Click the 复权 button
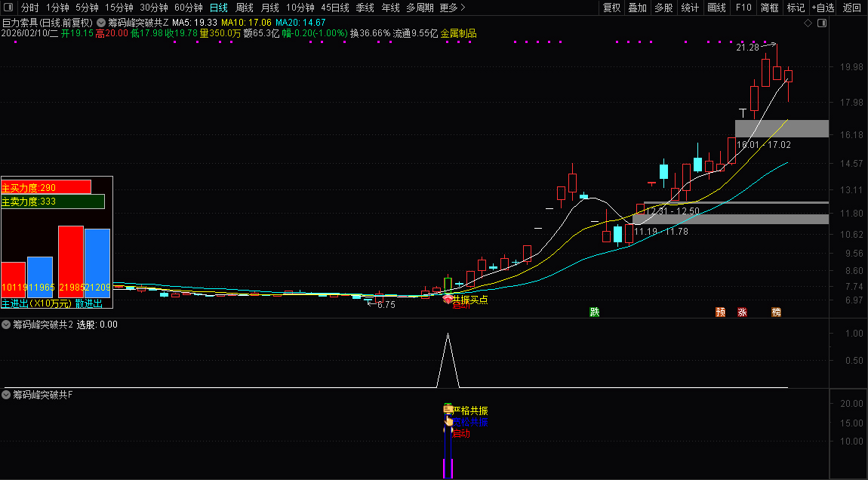 [611, 8]
